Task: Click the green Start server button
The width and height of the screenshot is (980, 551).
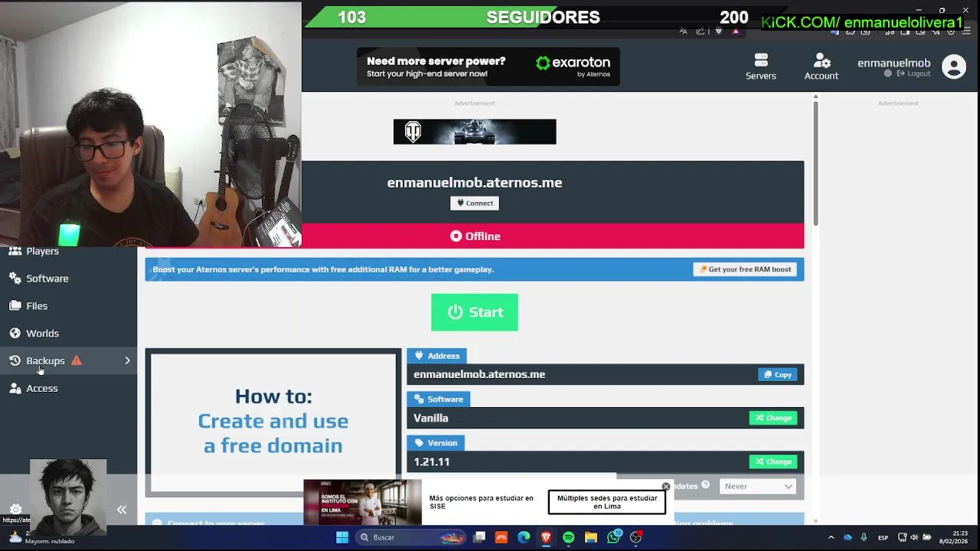Action: point(475,312)
